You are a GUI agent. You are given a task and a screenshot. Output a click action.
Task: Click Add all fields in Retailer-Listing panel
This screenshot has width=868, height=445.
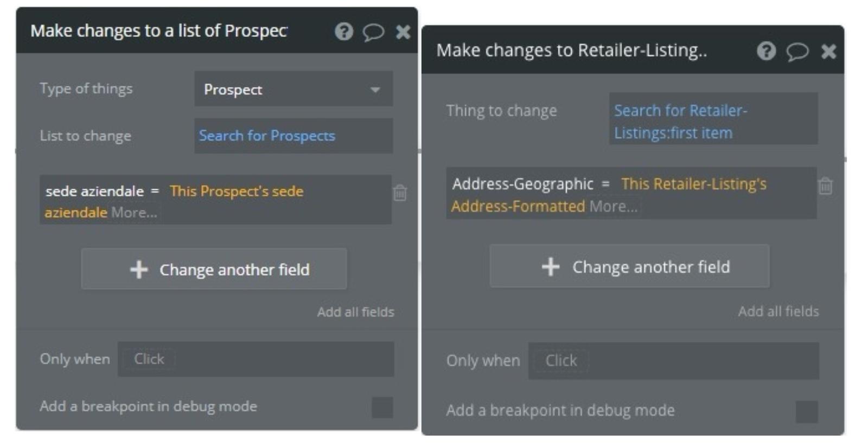click(x=778, y=311)
